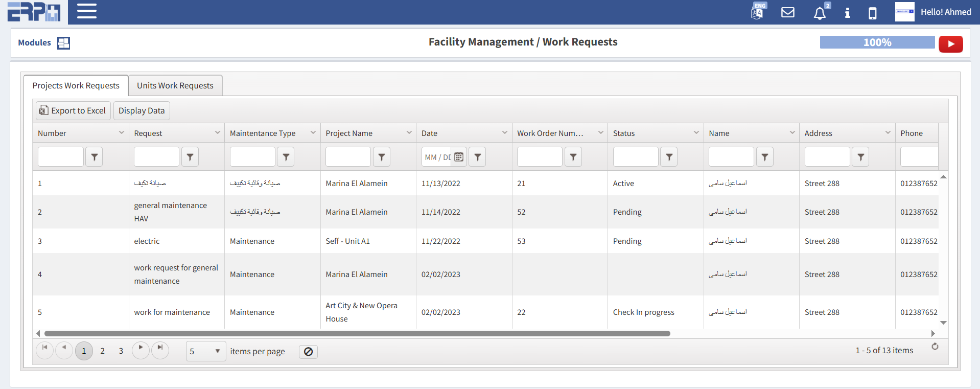Open the notifications bell

pyautogui.click(x=820, y=13)
